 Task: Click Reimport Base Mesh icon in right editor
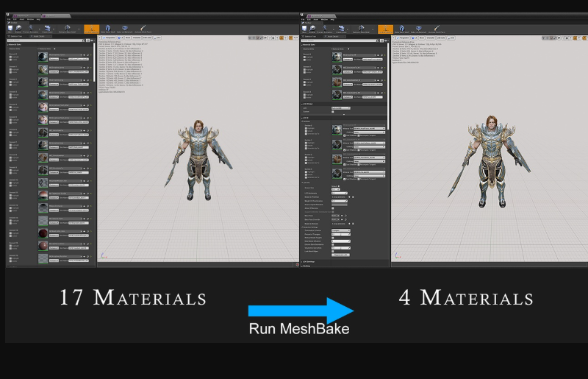(x=362, y=28)
